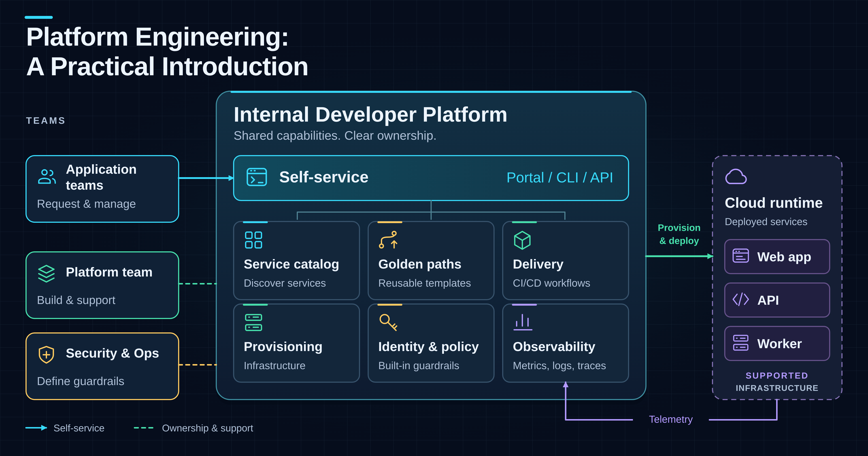The width and height of the screenshot is (868, 456).
Task: Click the Service catalog grid icon
Action: coord(253,240)
